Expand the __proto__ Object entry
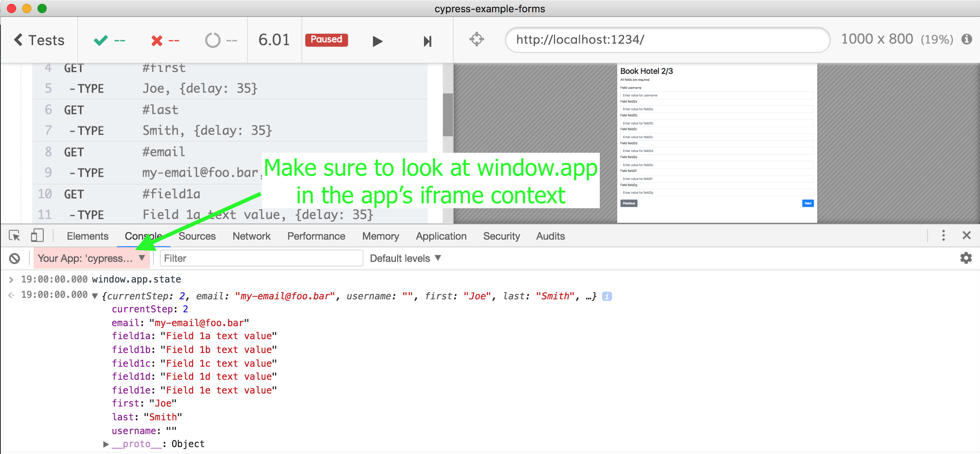Screen dimensions: 980x454 106,444
